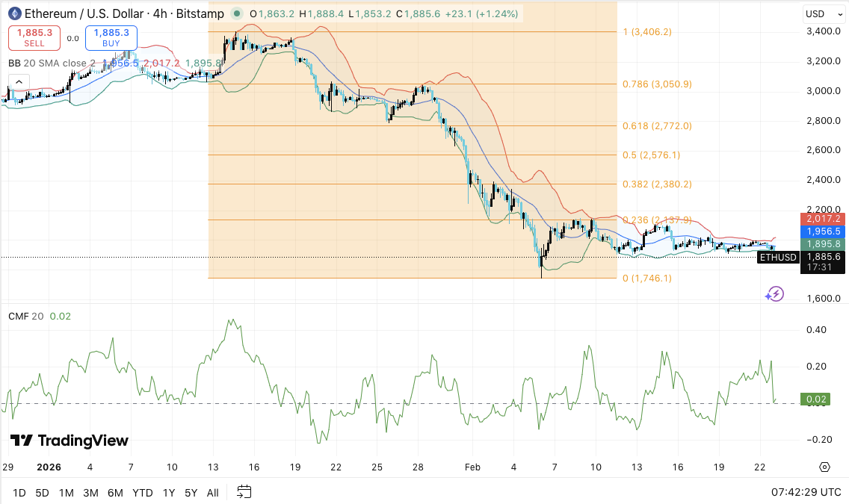The image size is (849, 504).
Task: Click the ETHUSD price scale label
Action: pos(778,258)
